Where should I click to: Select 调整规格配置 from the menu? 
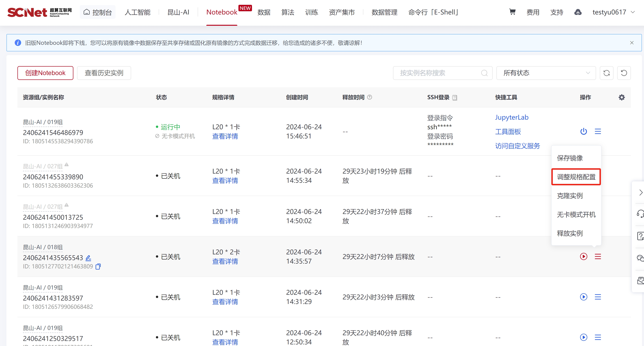(x=576, y=177)
